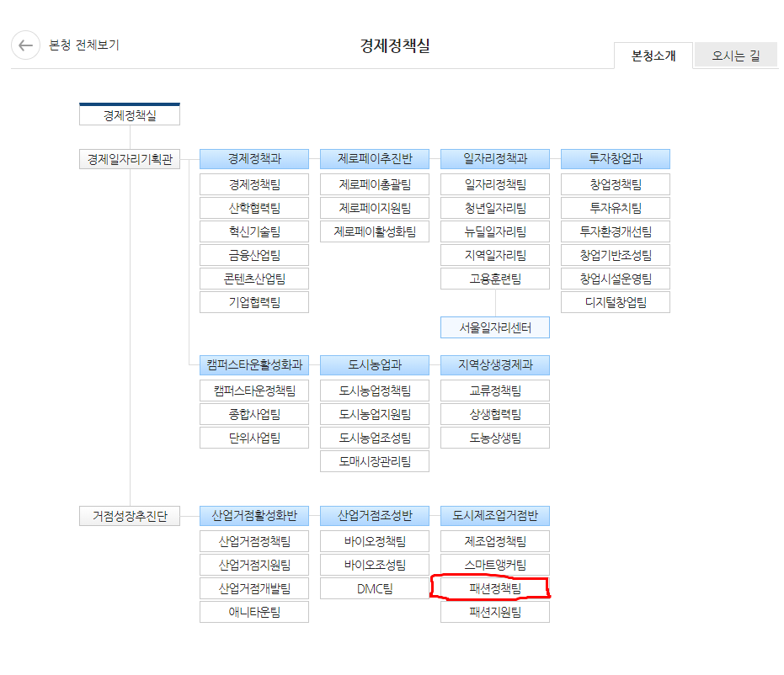The width and height of the screenshot is (784, 675).
Task: Select 창업정책팀 team
Action: (x=616, y=184)
